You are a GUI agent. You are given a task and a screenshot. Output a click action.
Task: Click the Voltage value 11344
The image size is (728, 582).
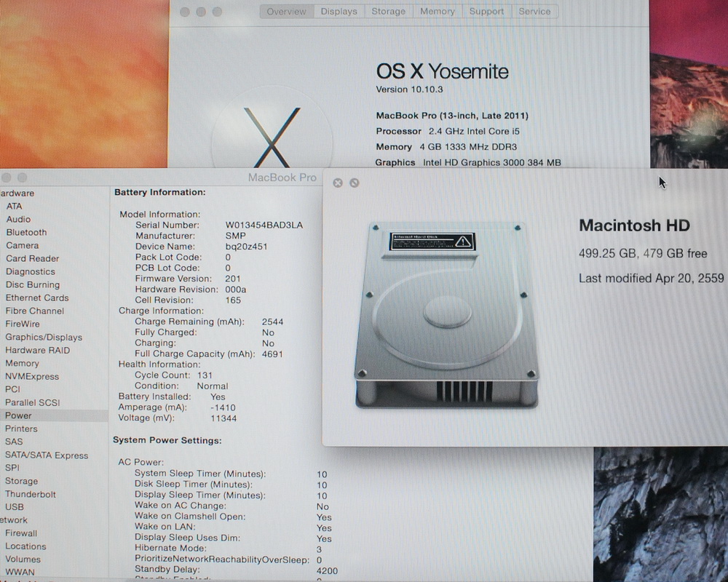pos(223,418)
